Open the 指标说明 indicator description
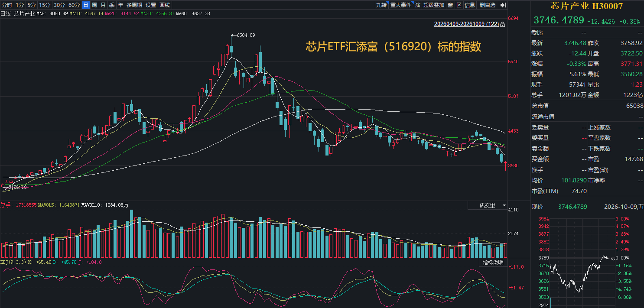644x308 pixels. tap(493, 263)
